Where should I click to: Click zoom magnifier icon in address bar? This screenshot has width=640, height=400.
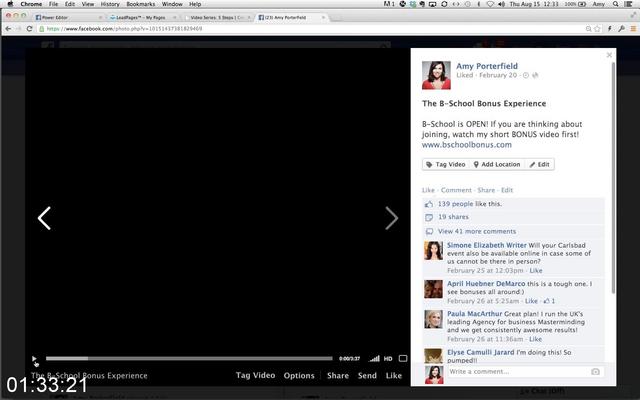click(588, 29)
